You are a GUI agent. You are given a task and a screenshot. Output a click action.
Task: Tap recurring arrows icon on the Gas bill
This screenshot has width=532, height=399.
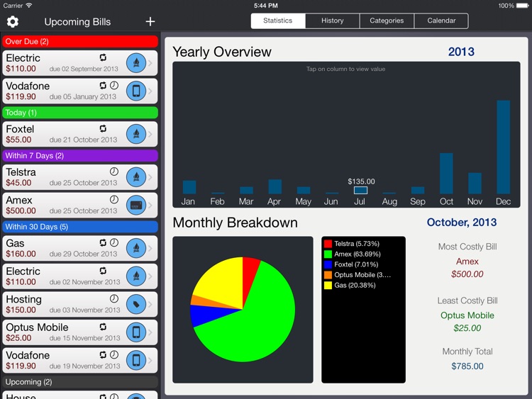tap(103, 242)
